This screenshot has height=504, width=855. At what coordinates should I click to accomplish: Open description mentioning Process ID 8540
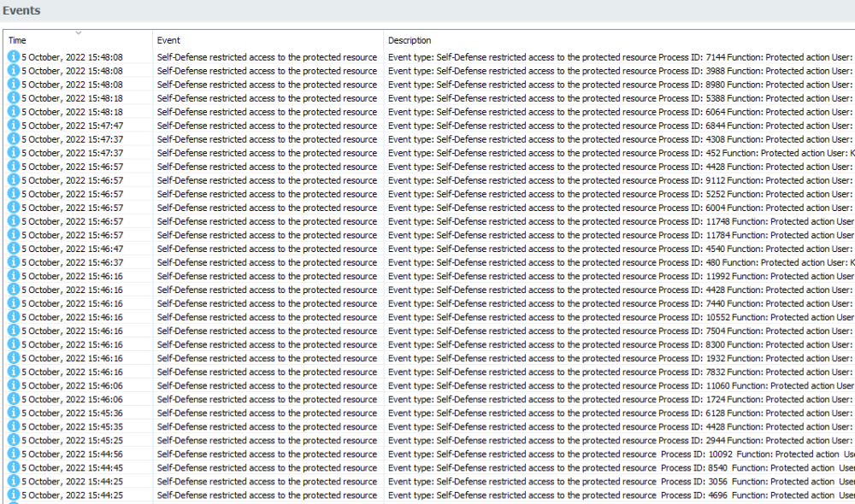pyautogui.click(x=621, y=467)
